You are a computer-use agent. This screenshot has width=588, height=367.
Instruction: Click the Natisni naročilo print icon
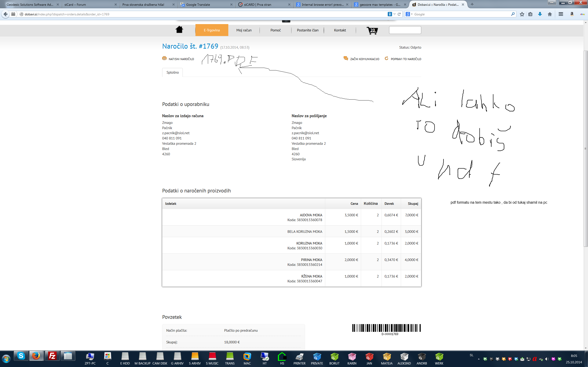164,58
